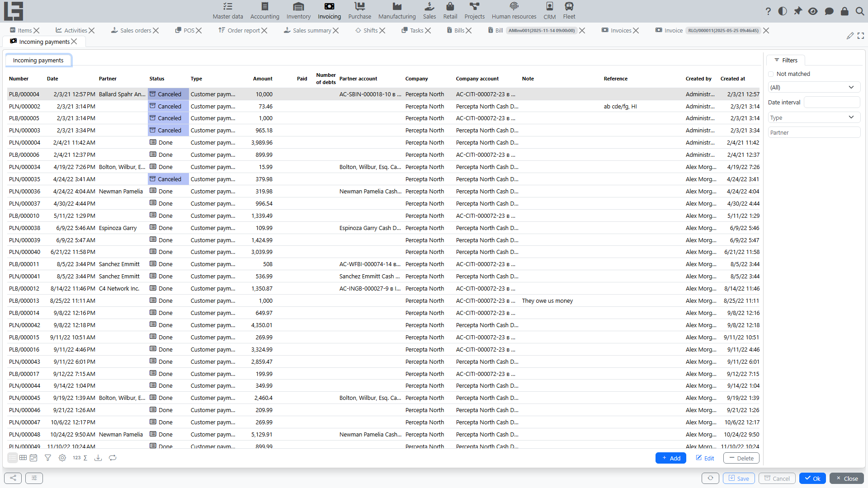Click Canceled status of PLN/000035

click(168, 179)
